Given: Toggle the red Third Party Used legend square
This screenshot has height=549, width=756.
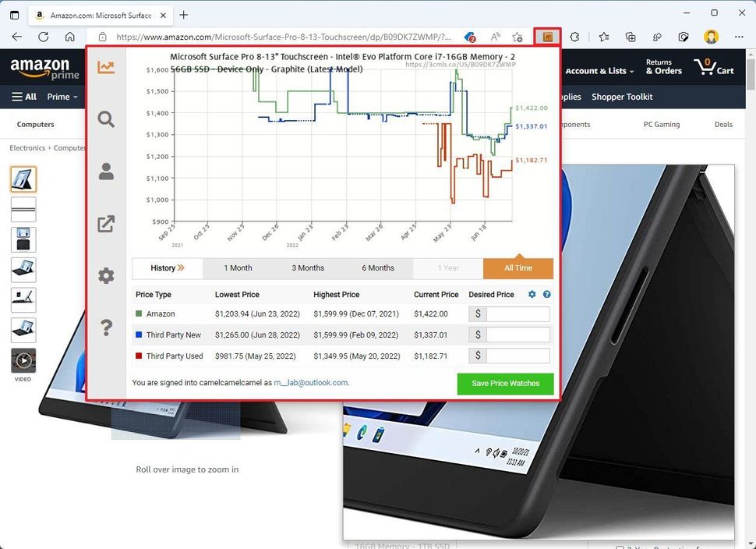Looking at the screenshot, I should pyautogui.click(x=138, y=356).
